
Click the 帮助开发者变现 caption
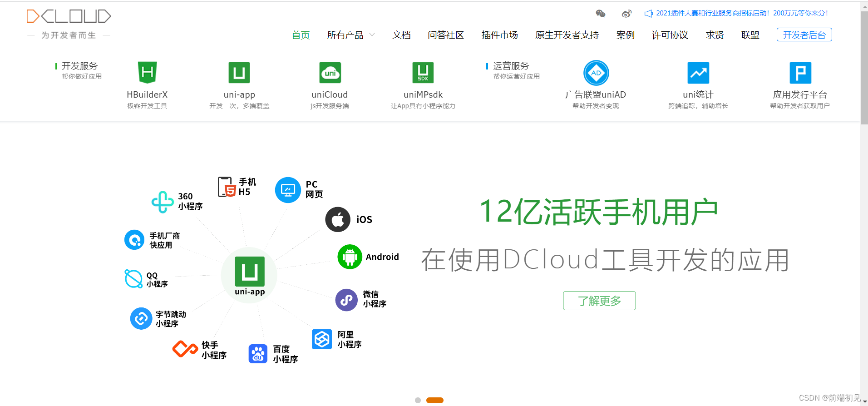click(596, 106)
